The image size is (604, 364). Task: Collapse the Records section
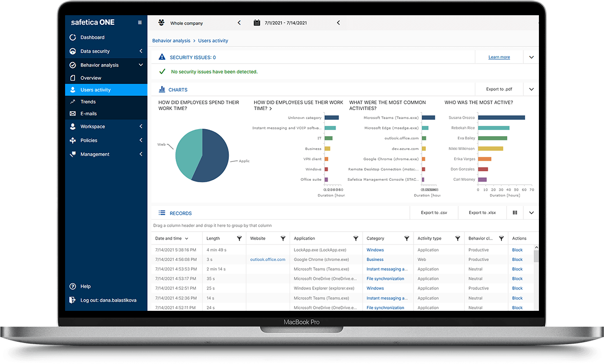[x=531, y=213]
